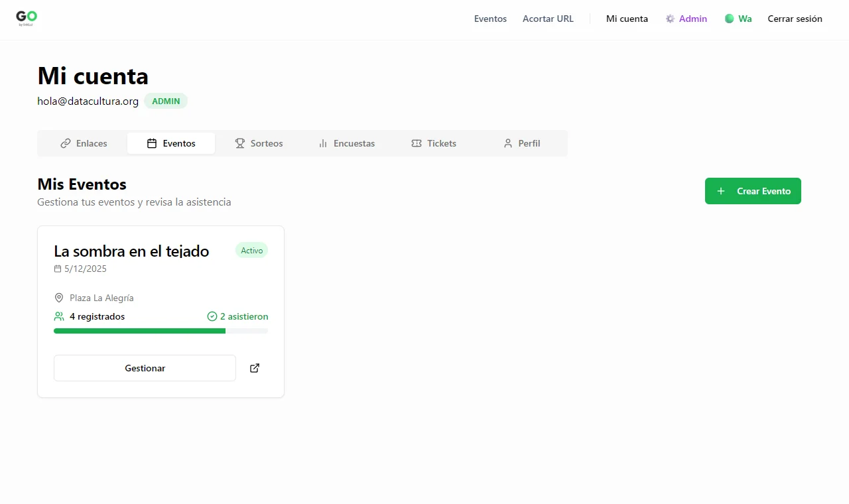Image resolution: width=849 pixels, height=504 pixels.
Task: Click the trophy icon for Sorteos
Action: 240,143
